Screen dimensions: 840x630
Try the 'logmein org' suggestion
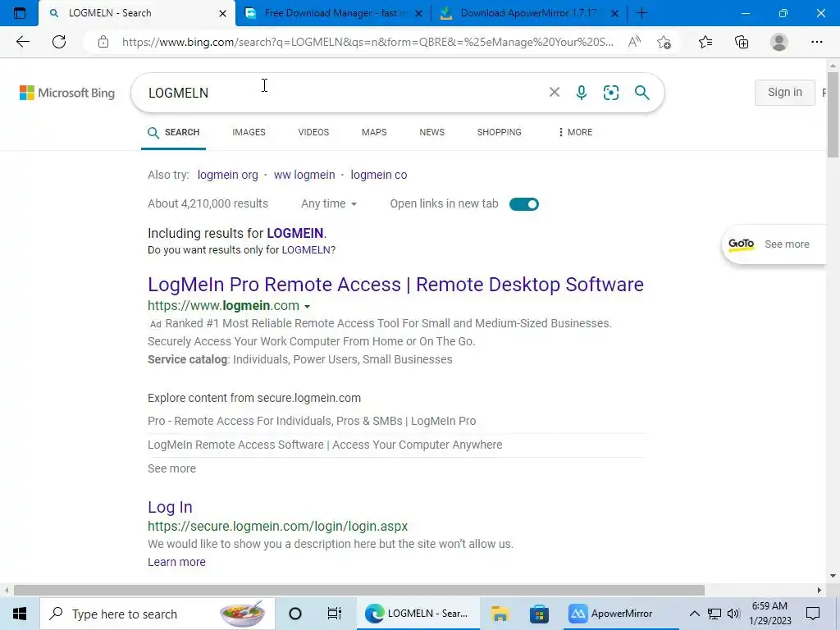tap(228, 175)
